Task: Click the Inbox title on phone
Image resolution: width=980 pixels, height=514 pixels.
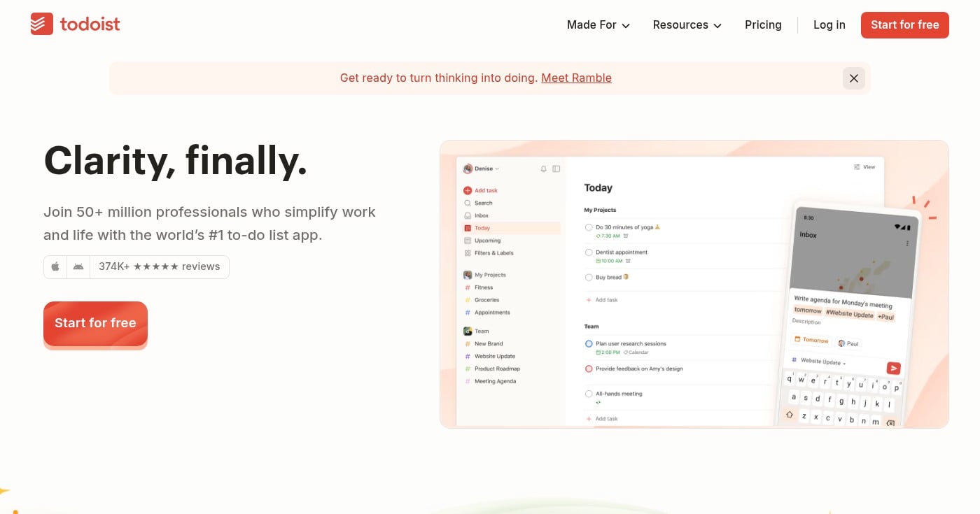Action: click(x=808, y=235)
